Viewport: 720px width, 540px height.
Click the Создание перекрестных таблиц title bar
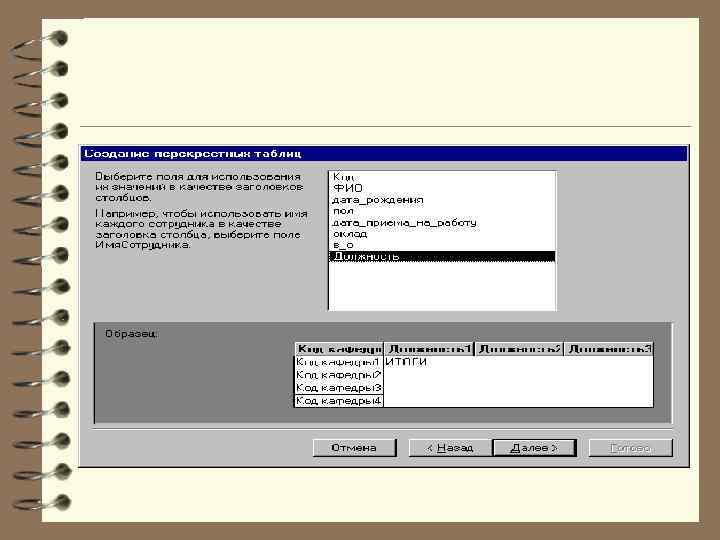click(384, 153)
